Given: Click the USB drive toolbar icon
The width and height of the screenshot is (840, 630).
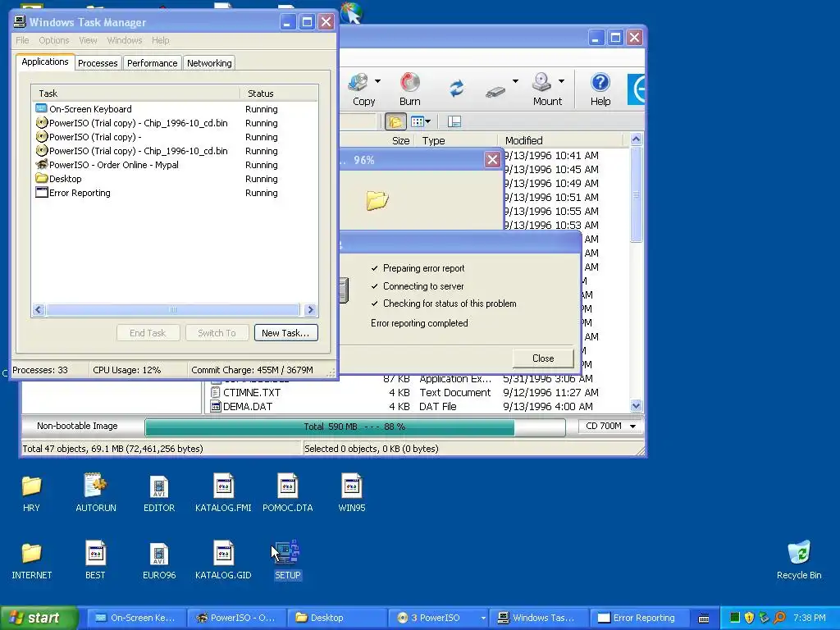Looking at the screenshot, I should click(495, 92).
